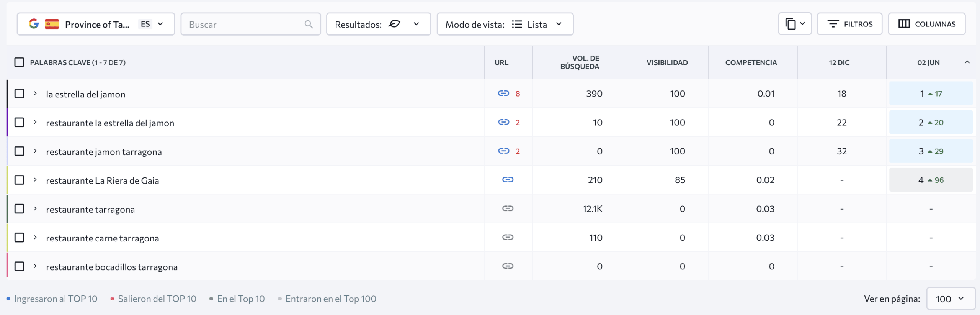Click position cell 4 ▲96
Screen dimensions: 980x315
[931, 180]
